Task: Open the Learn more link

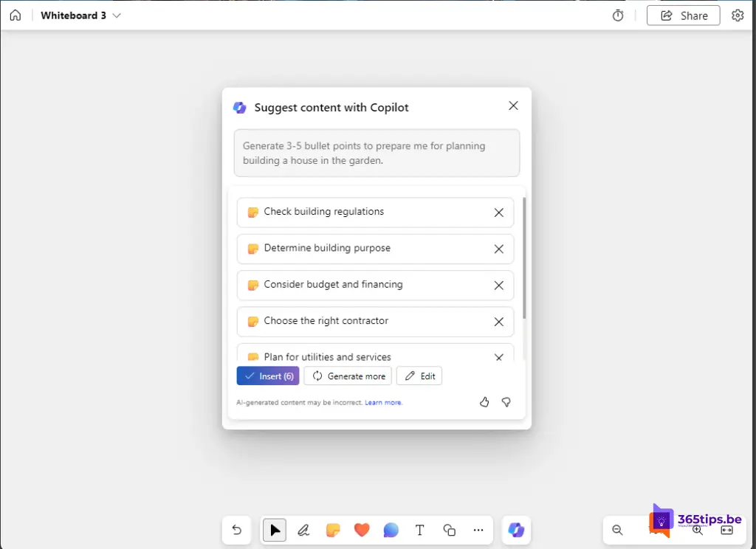Action: pos(383,403)
